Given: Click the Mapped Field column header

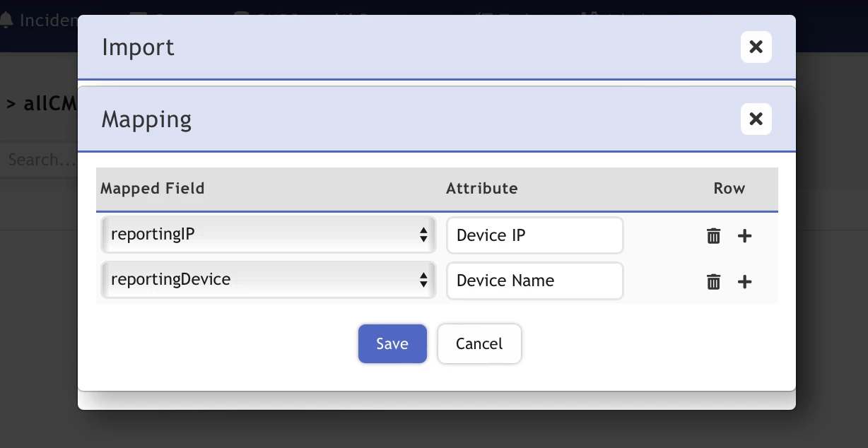Looking at the screenshot, I should tap(152, 189).
